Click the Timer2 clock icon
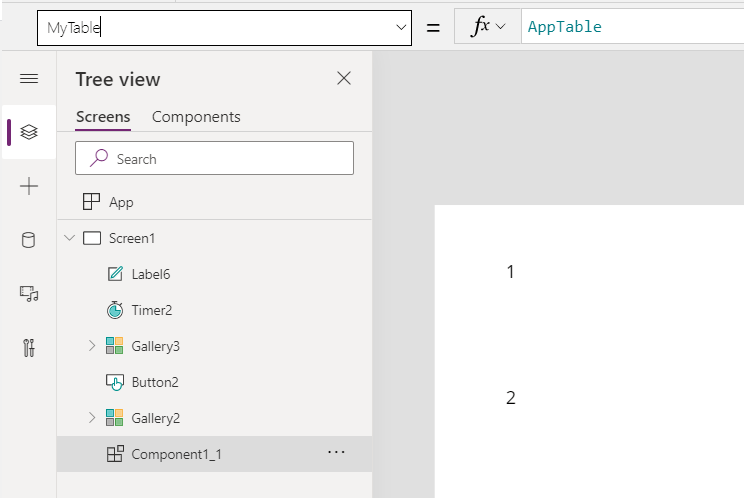This screenshot has height=498, width=744. coord(115,310)
